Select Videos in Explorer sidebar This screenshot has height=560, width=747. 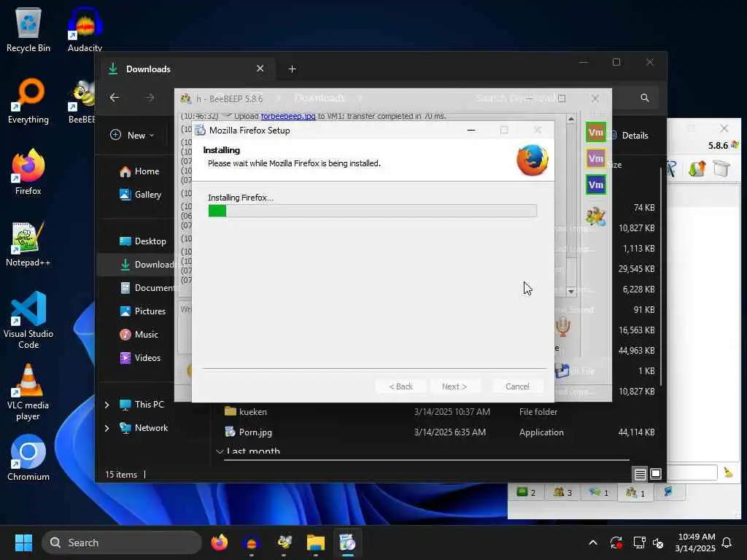click(139, 357)
